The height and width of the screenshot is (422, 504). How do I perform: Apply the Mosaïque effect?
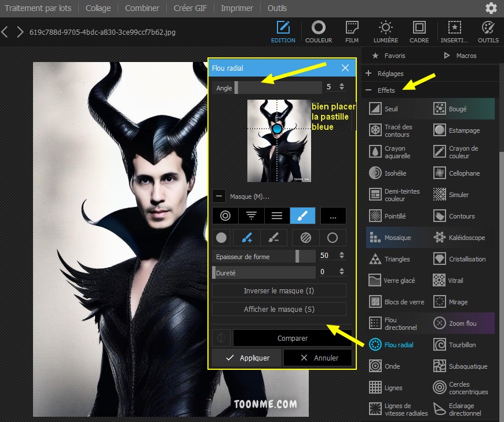coord(398,238)
